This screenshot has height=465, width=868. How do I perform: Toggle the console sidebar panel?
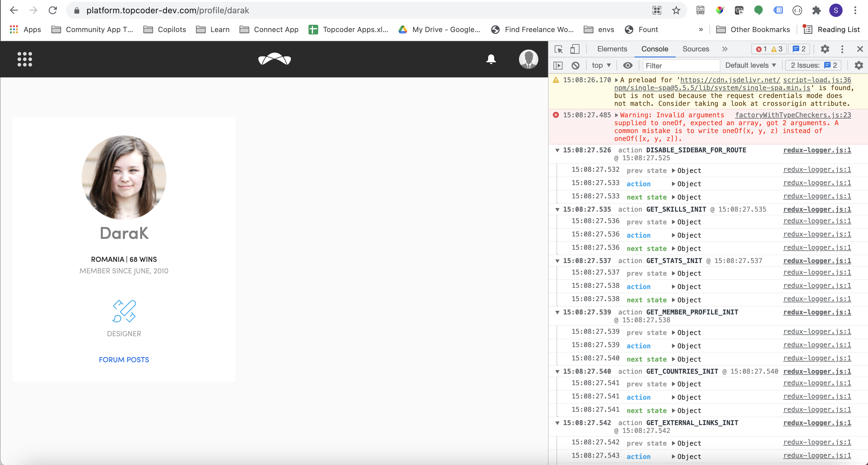click(558, 65)
